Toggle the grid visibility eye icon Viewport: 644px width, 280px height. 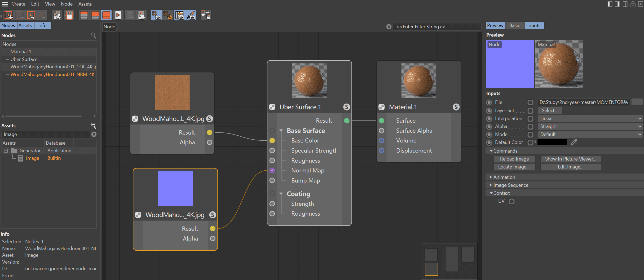pyautogui.click(x=156, y=15)
